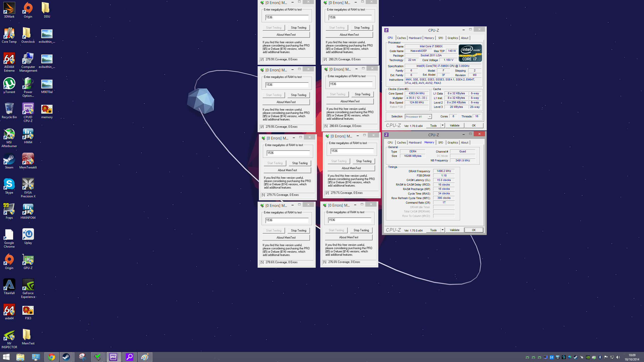Select the NV Inspector desktop shortcut
644x362 pixels.
[x=9, y=339]
